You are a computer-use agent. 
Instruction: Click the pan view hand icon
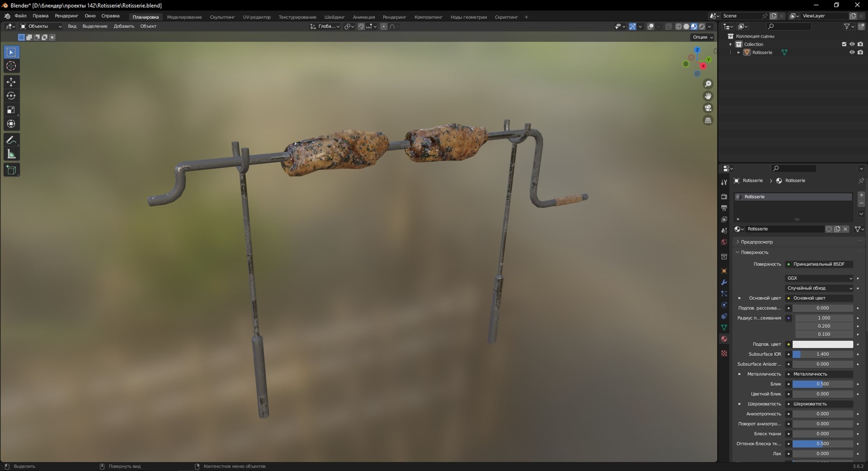708,96
